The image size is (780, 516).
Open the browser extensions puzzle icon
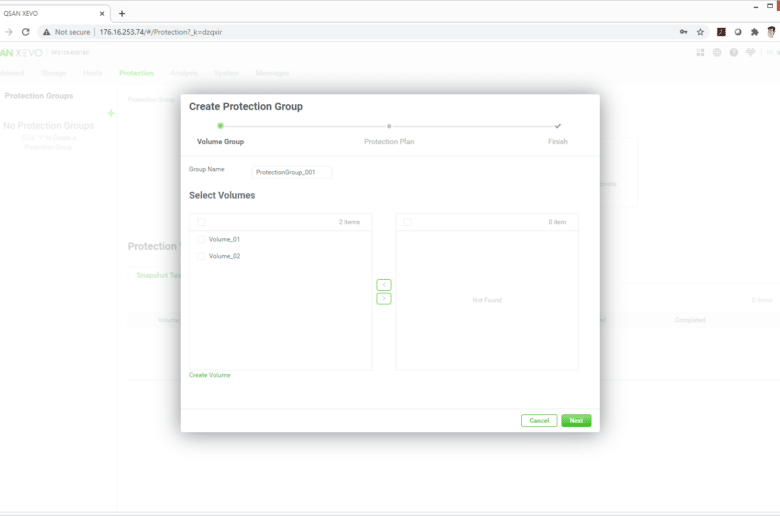755,32
